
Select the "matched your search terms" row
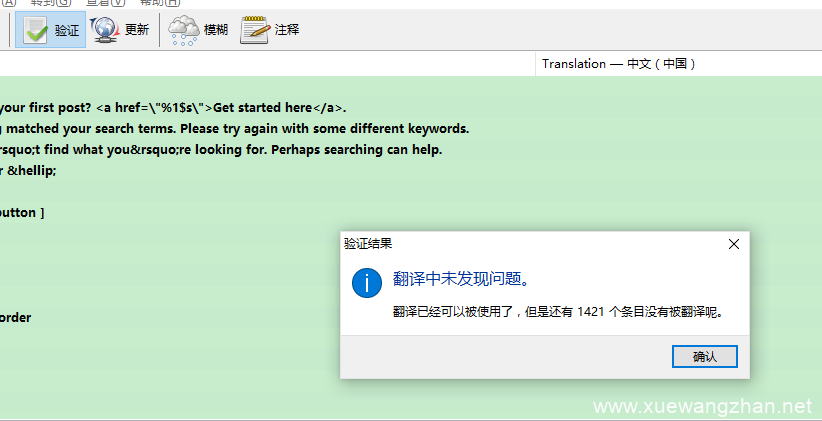click(235, 129)
